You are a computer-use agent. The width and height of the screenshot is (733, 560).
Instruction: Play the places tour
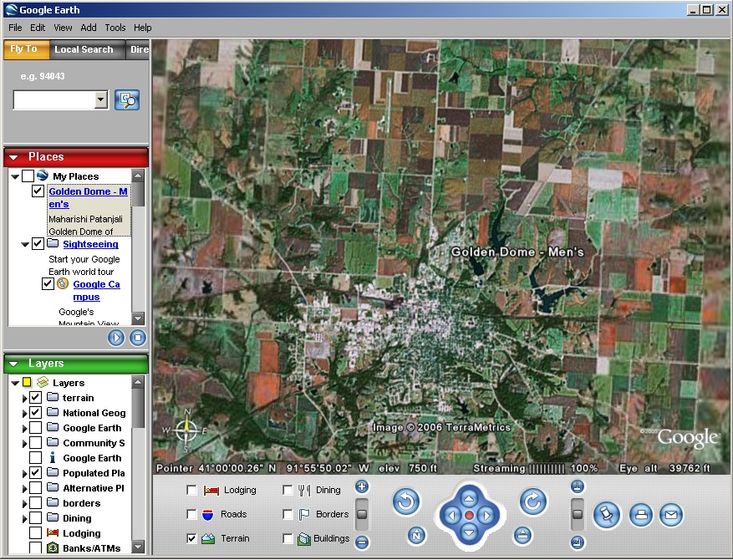click(x=116, y=338)
